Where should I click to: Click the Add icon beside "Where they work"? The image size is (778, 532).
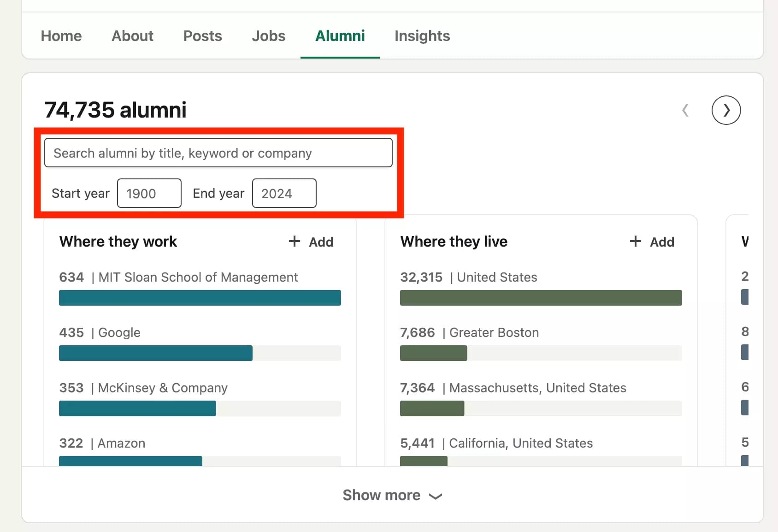(311, 242)
